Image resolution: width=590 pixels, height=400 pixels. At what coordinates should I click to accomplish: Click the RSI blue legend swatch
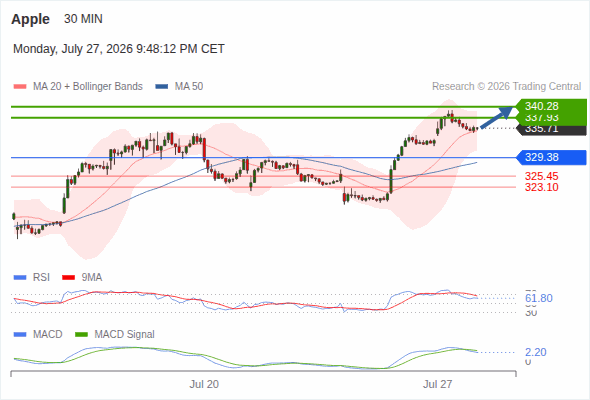point(20,278)
